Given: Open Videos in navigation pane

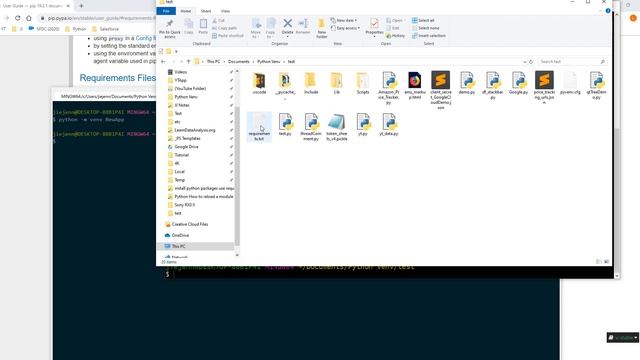Looking at the screenshot, I should click(x=180, y=72).
